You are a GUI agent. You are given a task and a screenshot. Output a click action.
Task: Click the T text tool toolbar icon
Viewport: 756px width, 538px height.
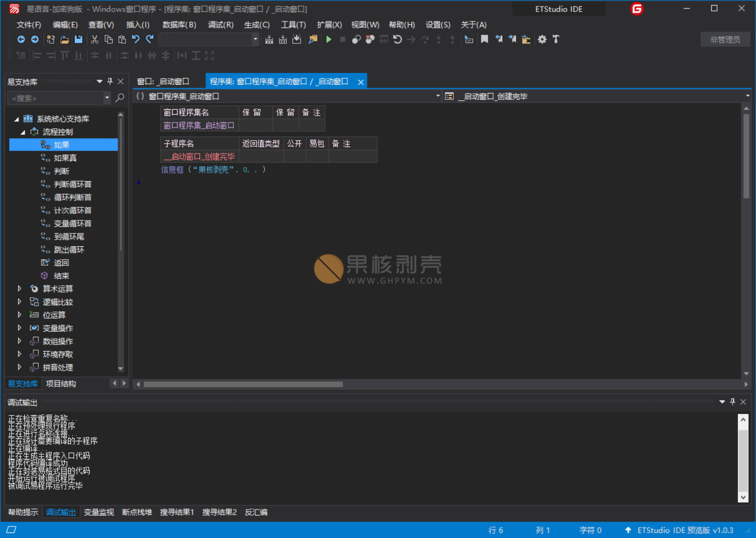point(556,39)
